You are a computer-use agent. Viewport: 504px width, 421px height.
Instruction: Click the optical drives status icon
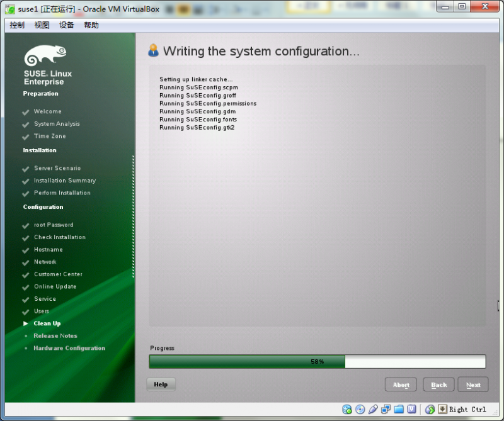point(360,410)
